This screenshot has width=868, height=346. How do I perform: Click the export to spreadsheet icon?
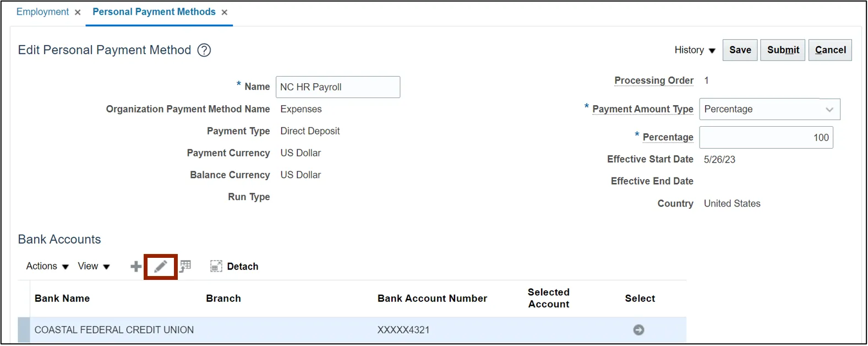click(185, 267)
